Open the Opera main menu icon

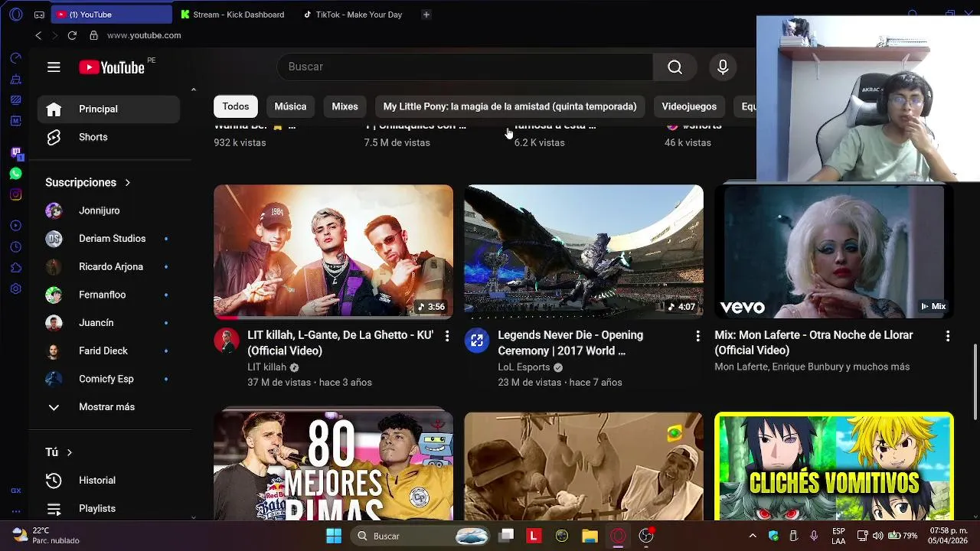point(16,15)
